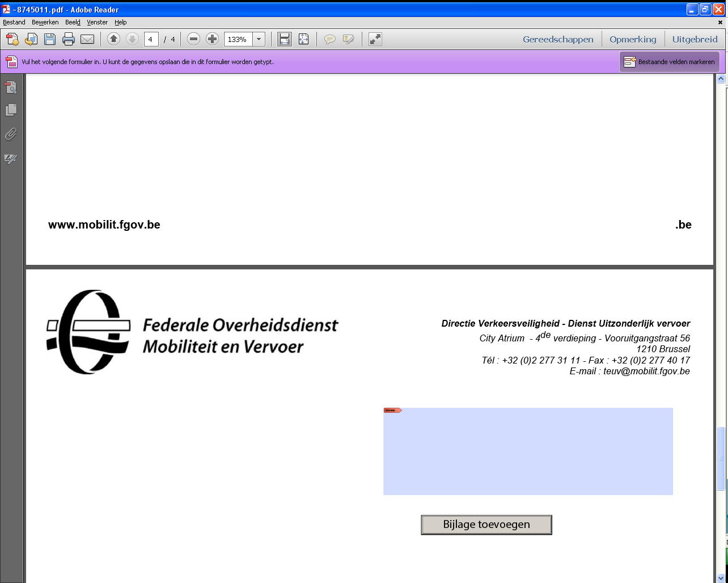This screenshot has height=583, width=728.
Task: Go to next page arrow
Action: pyautogui.click(x=132, y=39)
